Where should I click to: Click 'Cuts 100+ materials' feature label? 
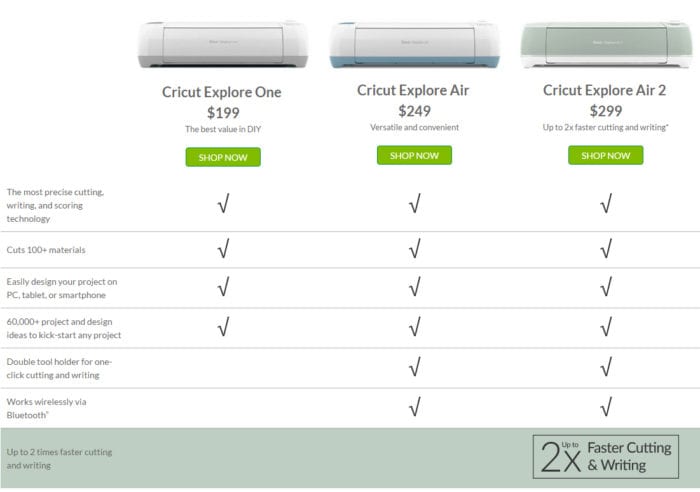(x=46, y=250)
